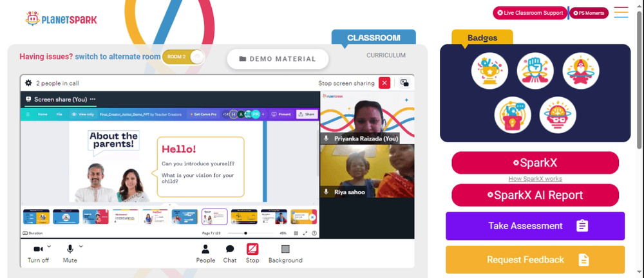Viewport: 644px width, 278px height.
Task: Click the raised fist badge
Action: (x=535, y=71)
